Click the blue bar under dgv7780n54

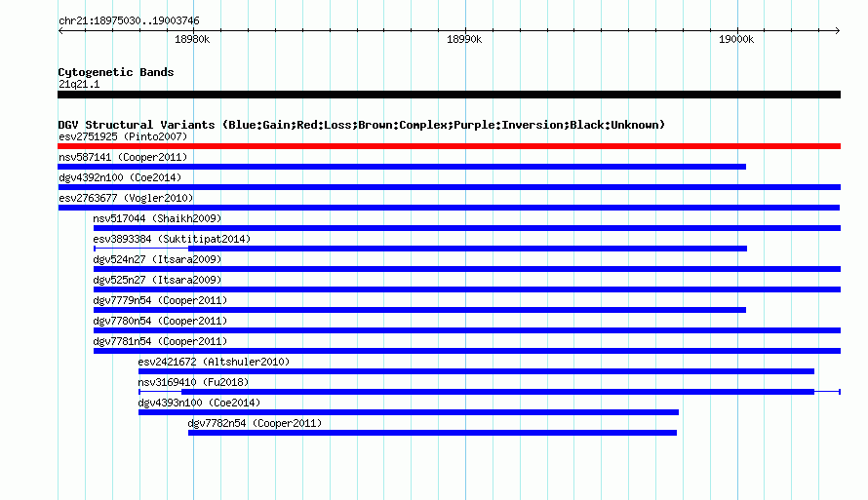[x=467, y=330]
